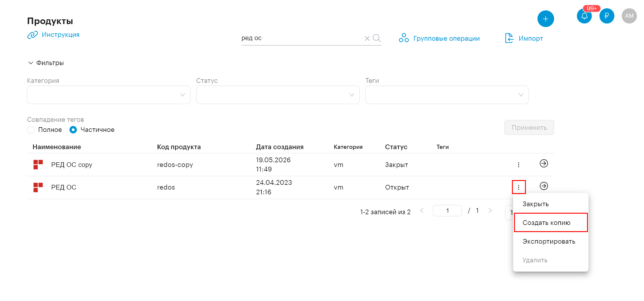Choose Создать копию in the menu
The height and width of the screenshot is (301, 644).
pyautogui.click(x=551, y=223)
